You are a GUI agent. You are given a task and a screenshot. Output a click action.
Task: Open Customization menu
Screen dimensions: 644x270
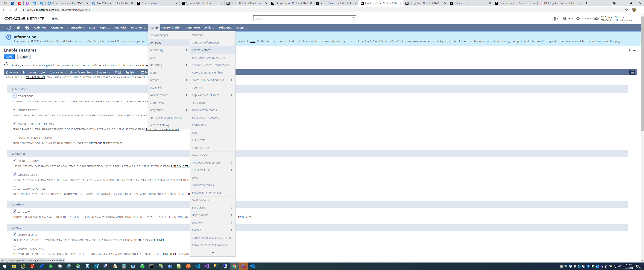tap(171, 28)
